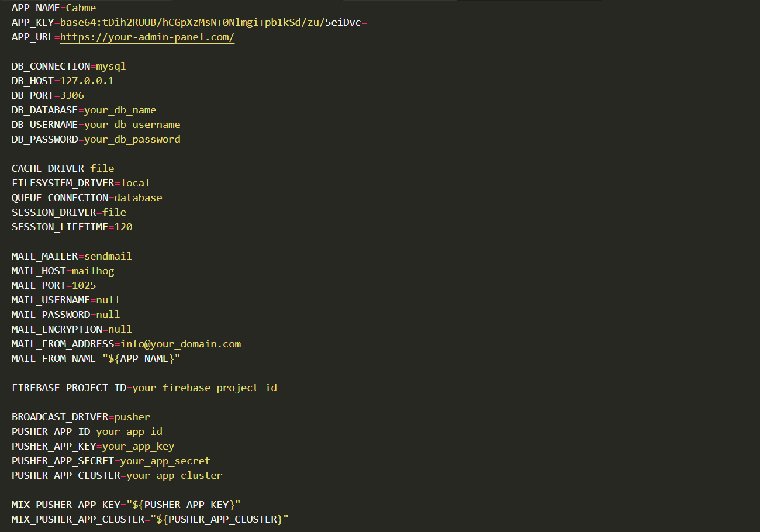Open the https://your-admin-panel.com/ link
The image size is (760, 532).
point(147,37)
